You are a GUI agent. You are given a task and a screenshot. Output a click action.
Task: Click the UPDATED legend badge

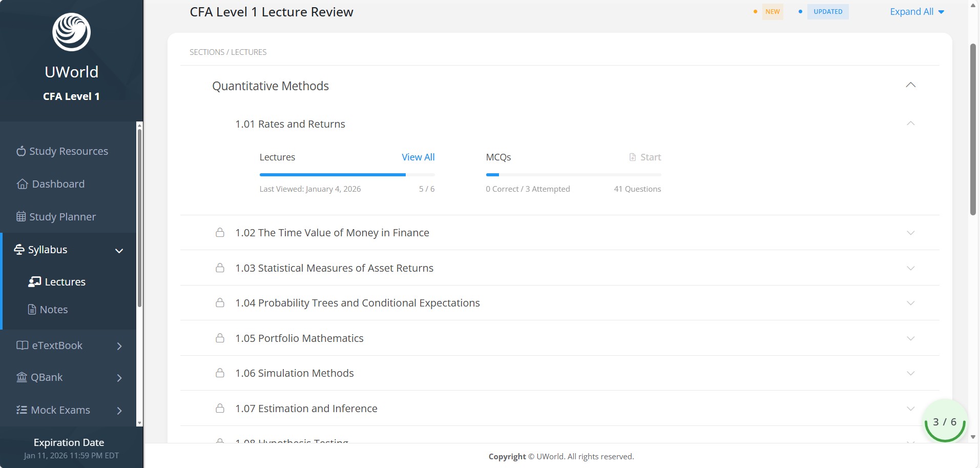(x=828, y=12)
